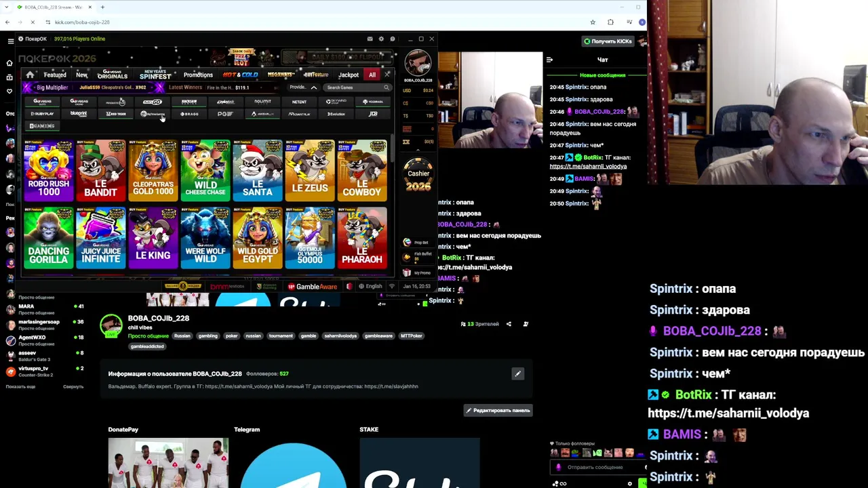
Task: Filter by Nolimit City provider
Action: pos(262,102)
